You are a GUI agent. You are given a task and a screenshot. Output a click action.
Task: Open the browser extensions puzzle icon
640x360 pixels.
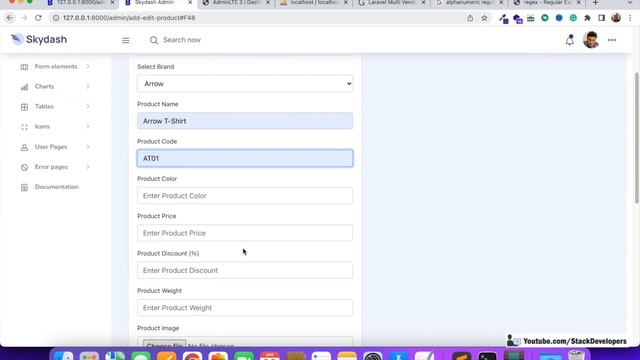point(587,18)
